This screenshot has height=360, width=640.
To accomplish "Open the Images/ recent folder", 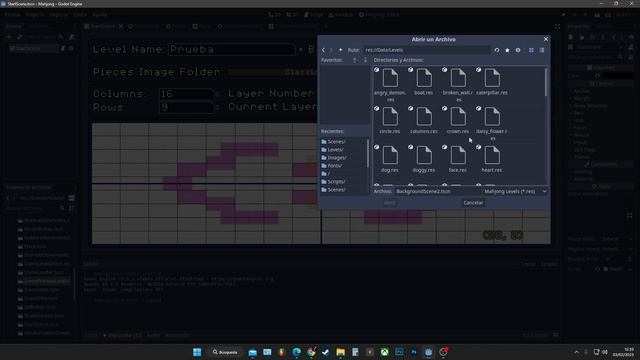I will [x=343, y=158].
